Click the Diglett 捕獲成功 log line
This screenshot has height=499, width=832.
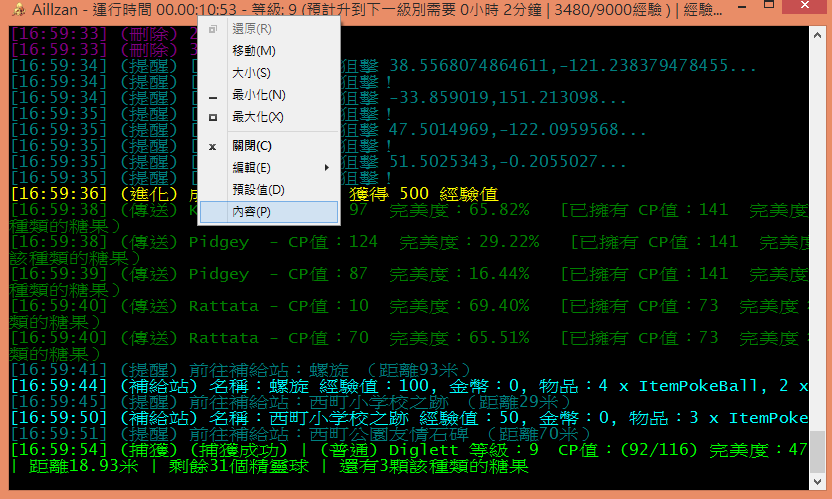pyautogui.click(x=410, y=450)
